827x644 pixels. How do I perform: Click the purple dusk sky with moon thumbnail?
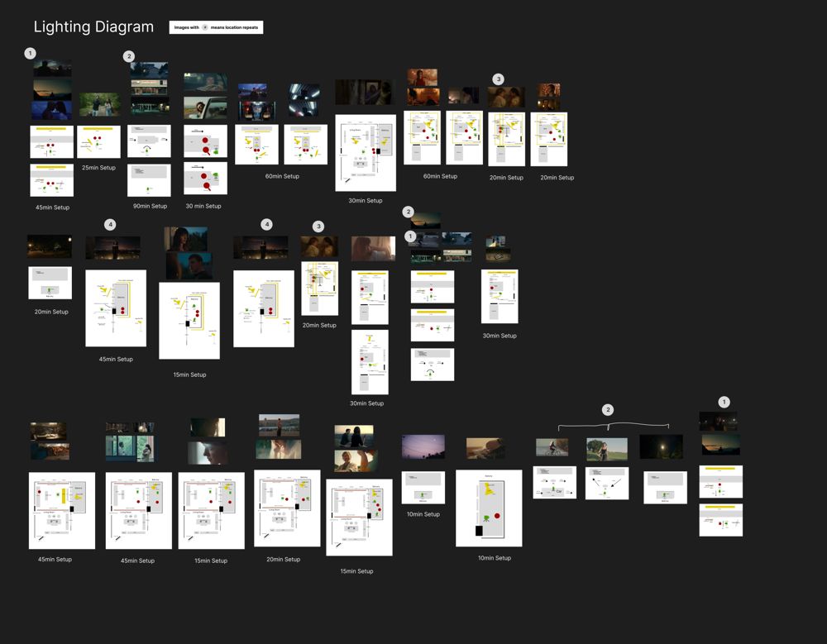423,446
